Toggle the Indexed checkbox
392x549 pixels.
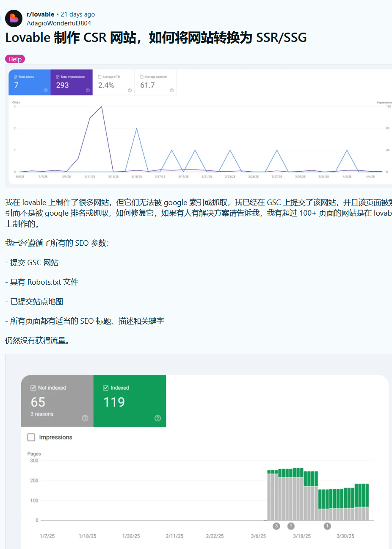106,388
